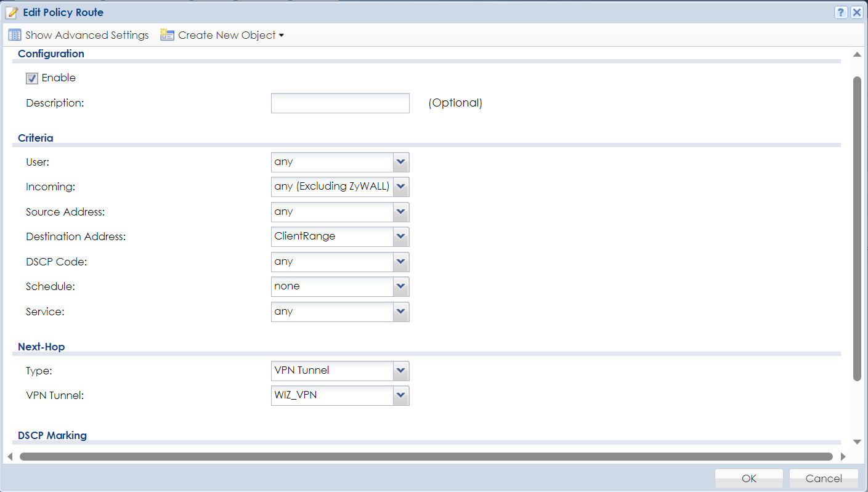The height and width of the screenshot is (492, 868).
Task: Click the Edit Policy Route pencil icon
Action: pyautogui.click(x=12, y=12)
